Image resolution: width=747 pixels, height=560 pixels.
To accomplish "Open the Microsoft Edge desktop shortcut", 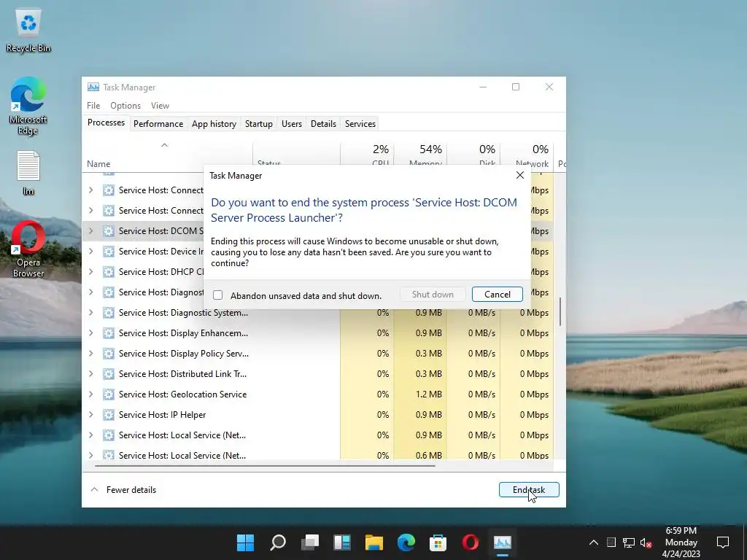I will (x=28, y=106).
